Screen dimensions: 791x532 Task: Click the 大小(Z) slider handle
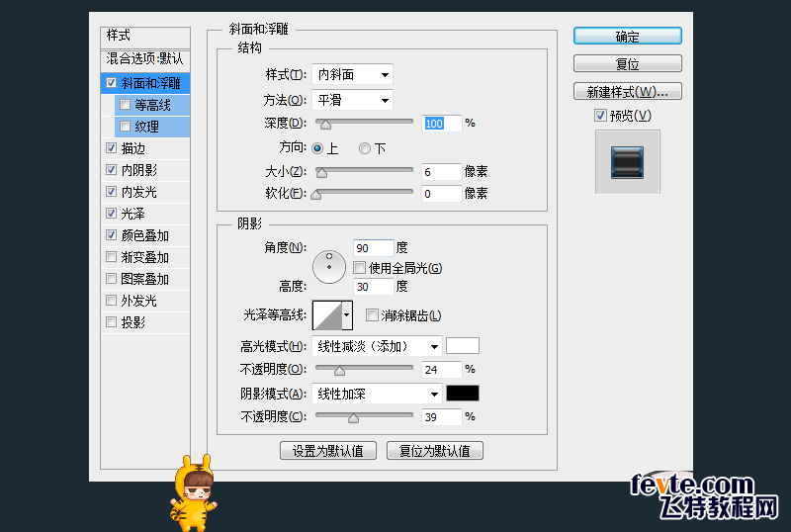coord(321,173)
